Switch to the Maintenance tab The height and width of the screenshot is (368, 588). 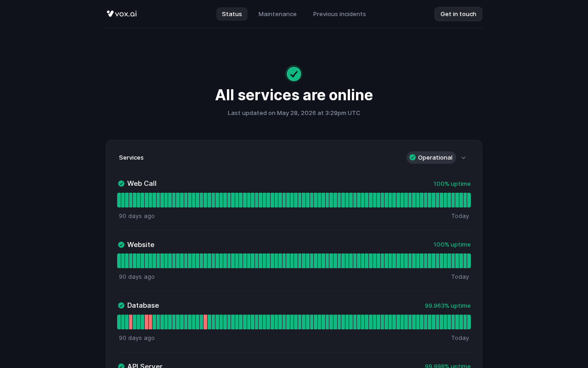[277, 14]
